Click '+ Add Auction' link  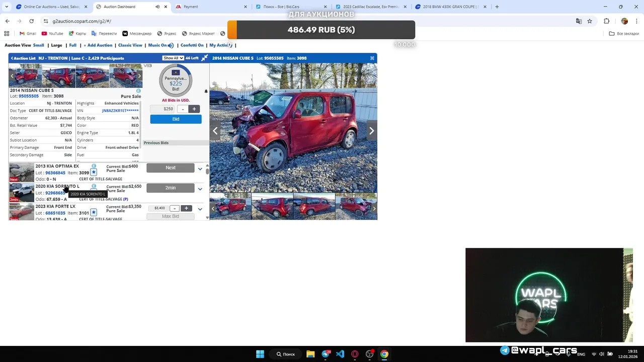(x=98, y=45)
